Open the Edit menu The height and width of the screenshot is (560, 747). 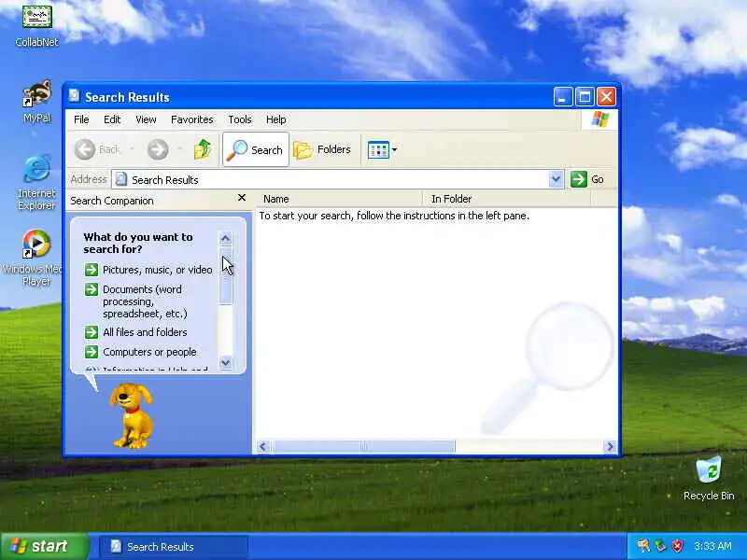pos(112,119)
